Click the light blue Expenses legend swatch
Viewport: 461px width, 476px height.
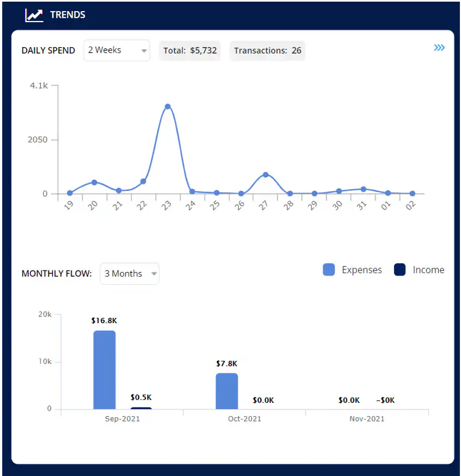(x=329, y=270)
